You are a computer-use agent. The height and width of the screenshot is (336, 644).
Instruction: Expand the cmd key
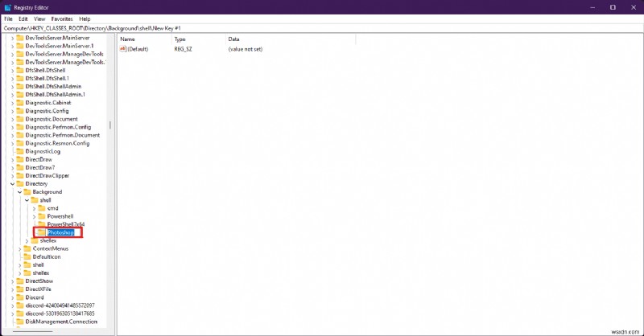(34, 208)
